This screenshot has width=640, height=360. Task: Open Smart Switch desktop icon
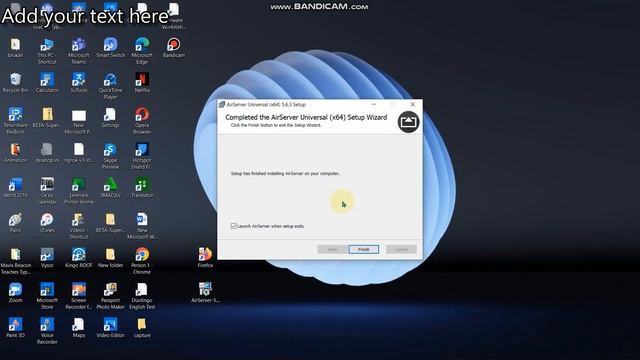pos(110,48)
